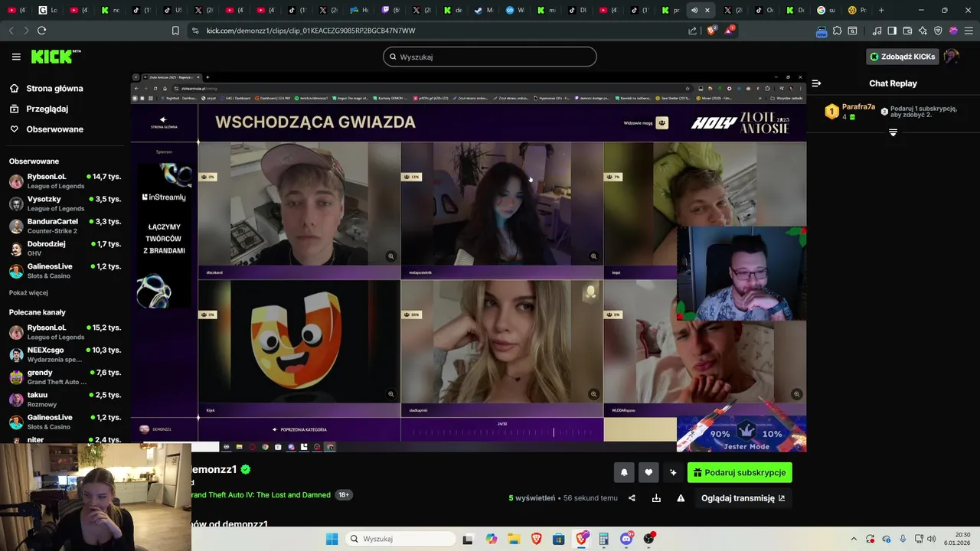980x551 pixels.
Task: Click POPRZEDNIA KATEGORIA in the clip
Action: coord(299,429)
